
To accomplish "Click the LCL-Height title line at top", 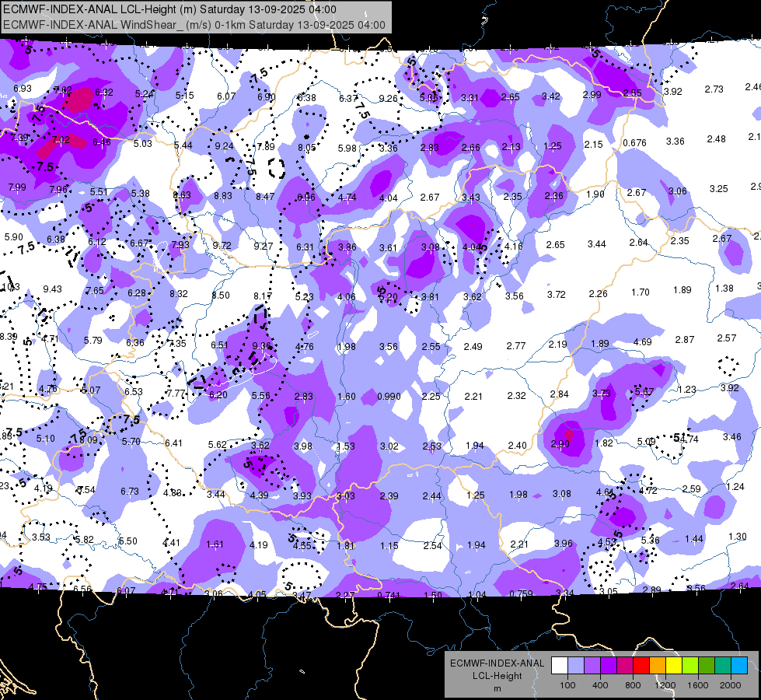I will (169, 9).
